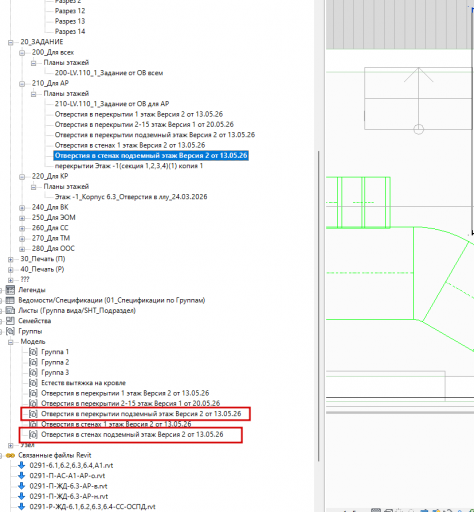Expand the 240_Для ВК node
This screenshot has height=512, width=474.
[x=22, y=208]
